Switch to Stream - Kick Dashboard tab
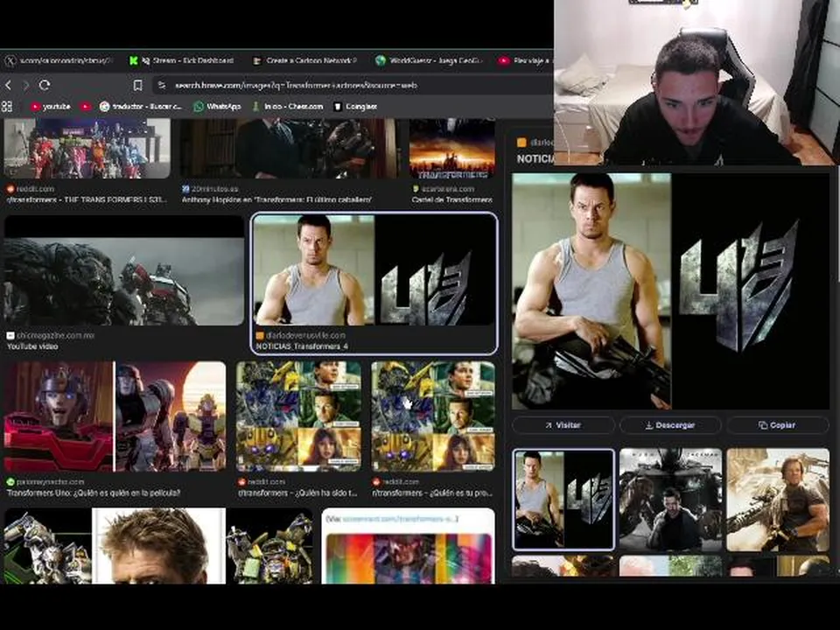Screen dimensions: 840x630 182,60
